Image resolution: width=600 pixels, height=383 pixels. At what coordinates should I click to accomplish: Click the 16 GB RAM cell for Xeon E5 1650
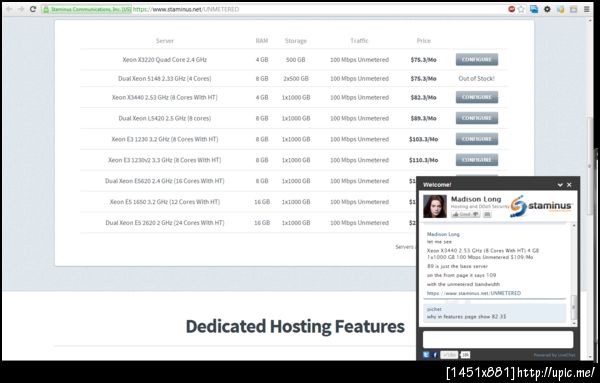tap(262, 202)
